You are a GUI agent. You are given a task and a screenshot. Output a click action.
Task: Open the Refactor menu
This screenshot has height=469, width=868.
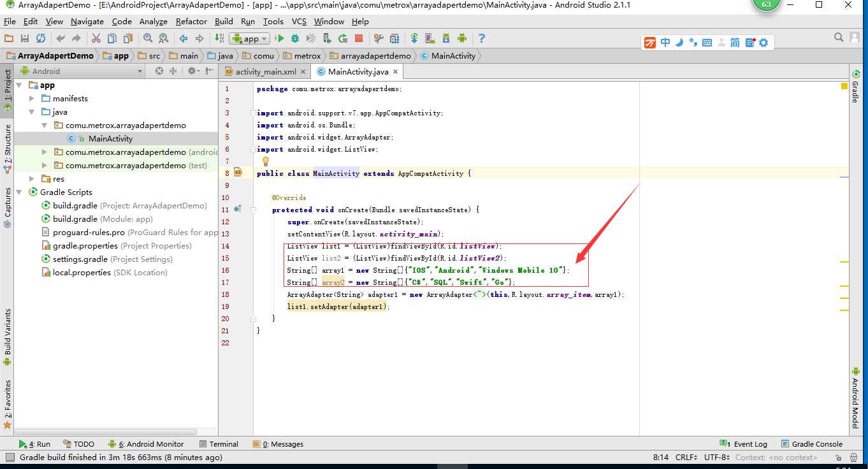191,21
